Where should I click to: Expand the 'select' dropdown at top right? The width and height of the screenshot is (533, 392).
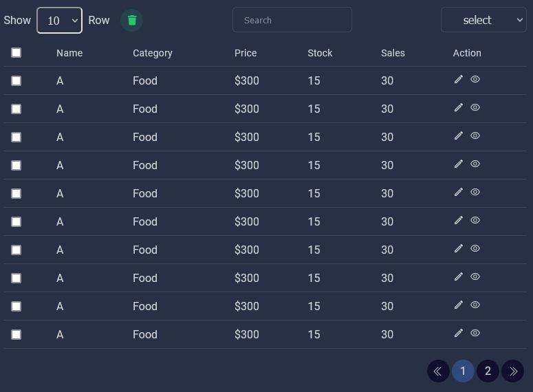[483, 20]
